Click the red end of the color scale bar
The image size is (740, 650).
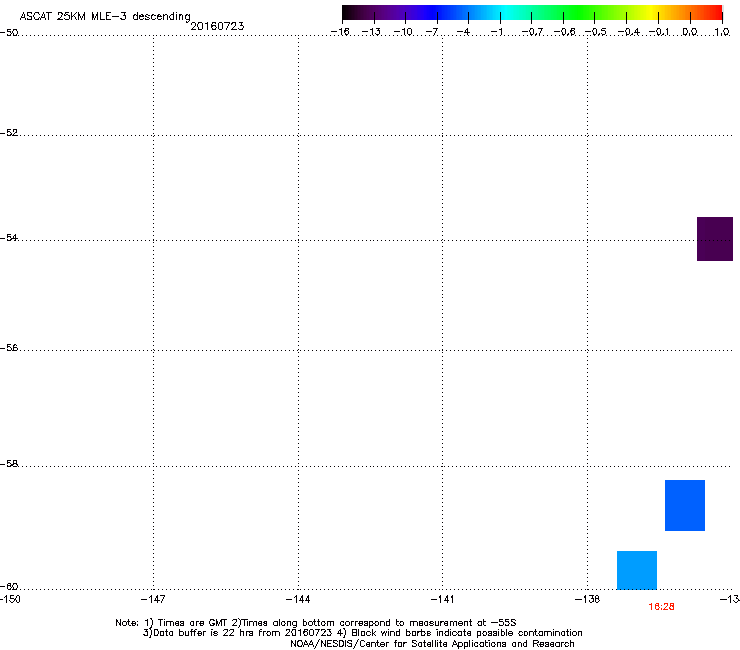click(x=713, y=12)
